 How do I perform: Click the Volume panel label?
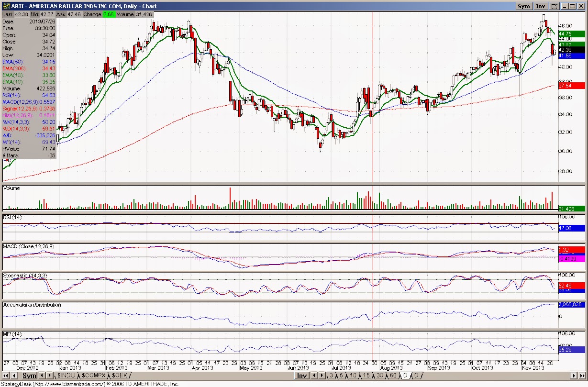pos(11,188)
